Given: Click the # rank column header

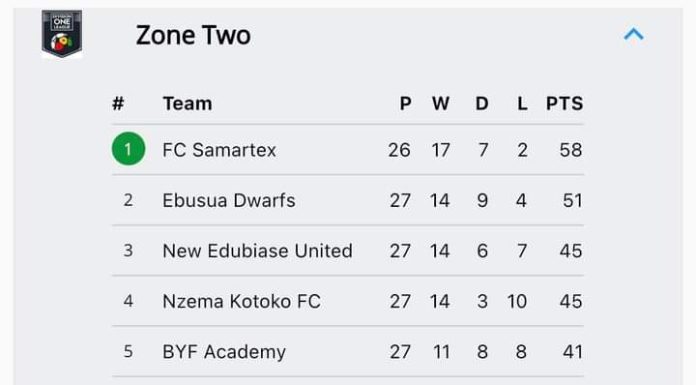Looking at the screenshot, I should click(118, 103).
